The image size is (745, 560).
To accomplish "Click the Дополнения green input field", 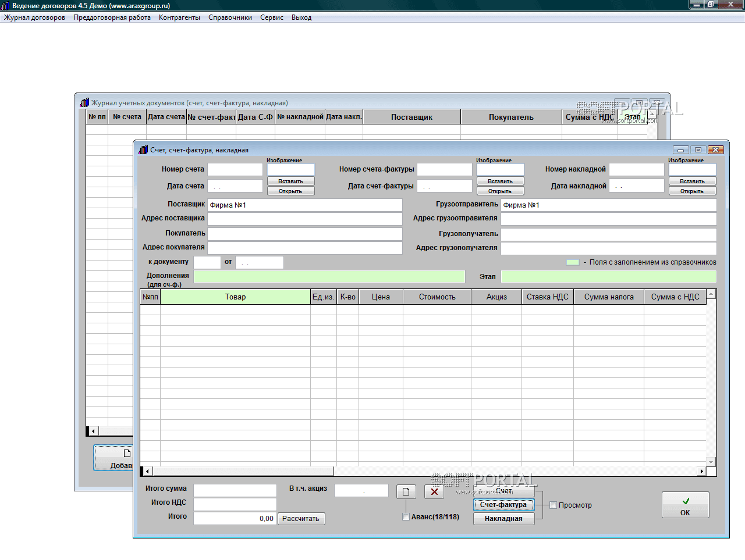I will click(x=329, y=276).
